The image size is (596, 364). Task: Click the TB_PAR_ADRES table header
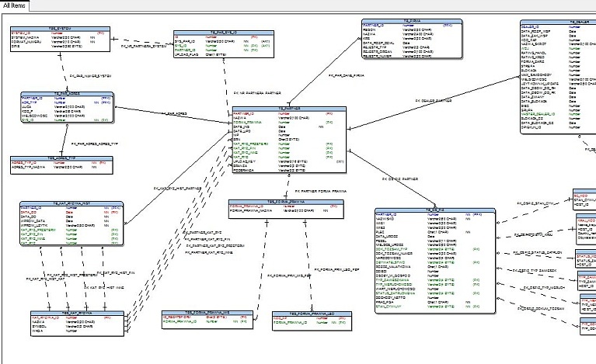tap(65, 93)
